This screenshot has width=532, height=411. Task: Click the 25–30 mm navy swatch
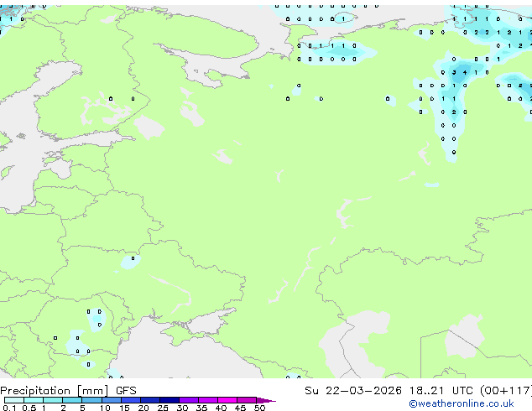[x=170, y=400]
